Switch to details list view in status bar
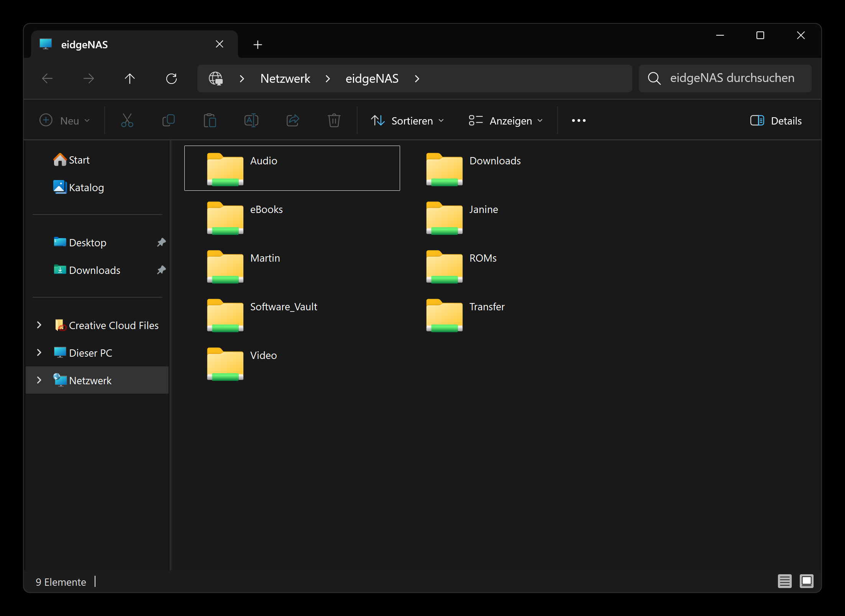Viewport: 845px width, 616px height. coord(784,581)
